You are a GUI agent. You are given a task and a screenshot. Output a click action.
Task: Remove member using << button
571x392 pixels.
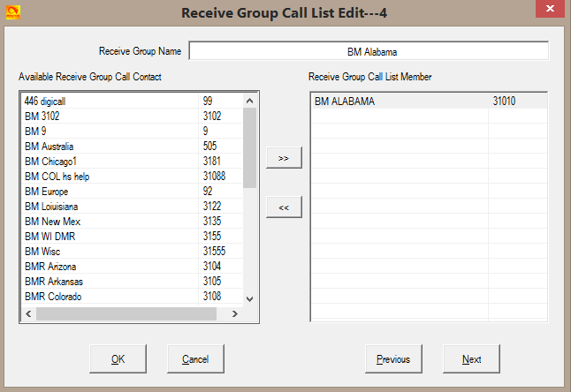284,207
